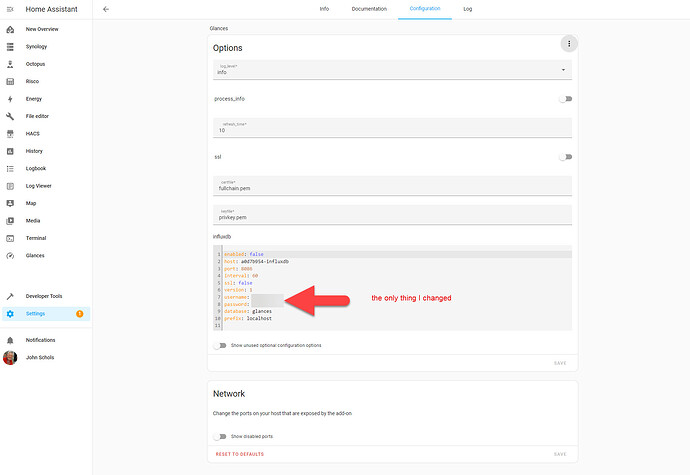
Task: Click the certfile input field
Action: click(392, 186)
